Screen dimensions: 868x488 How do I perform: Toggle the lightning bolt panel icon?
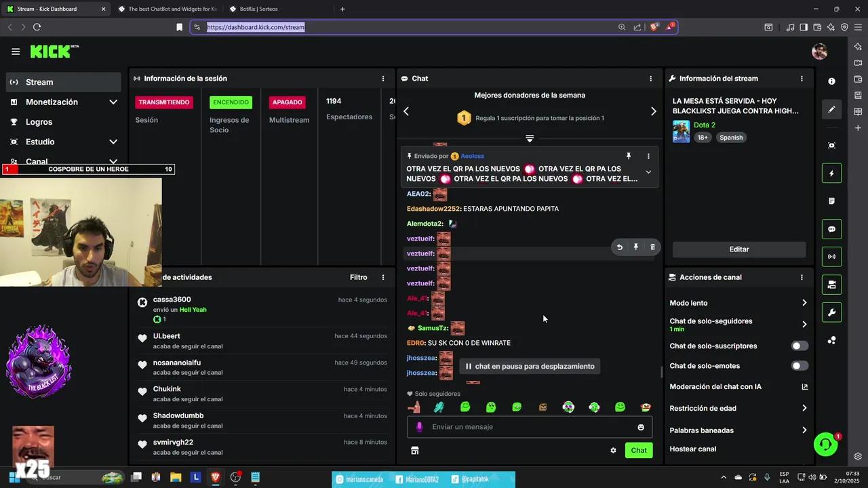831,174
